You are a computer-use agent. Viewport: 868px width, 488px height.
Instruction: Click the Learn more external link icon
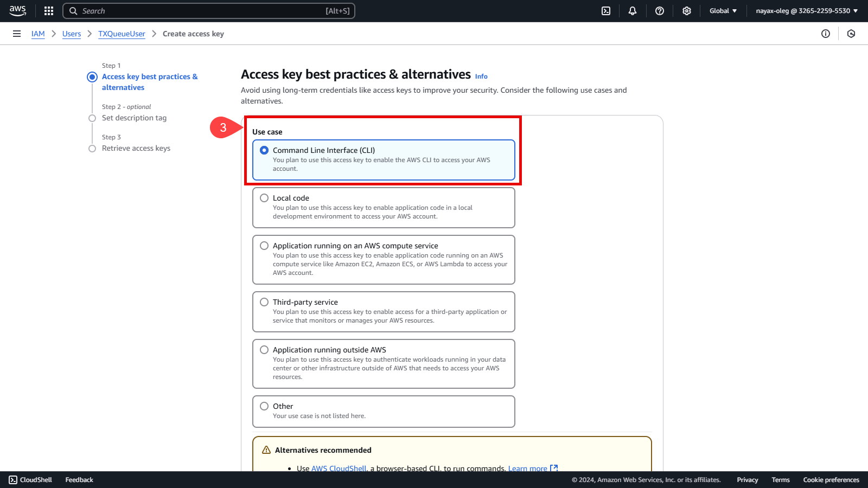click(554, 468)
